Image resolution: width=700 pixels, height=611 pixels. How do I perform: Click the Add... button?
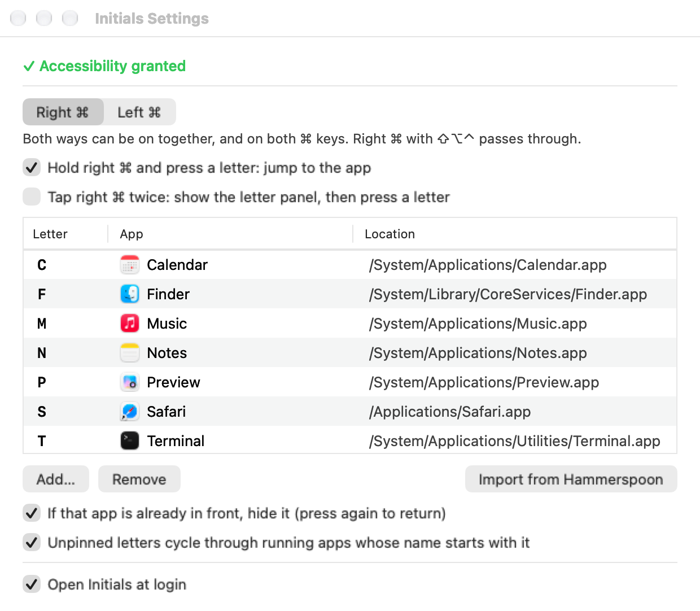[56, 479]
